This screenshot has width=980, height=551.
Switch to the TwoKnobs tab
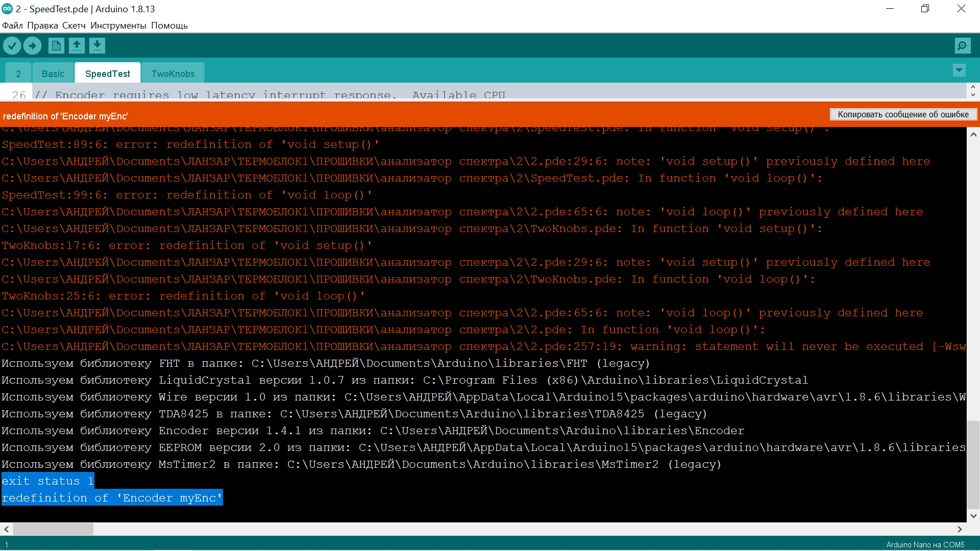point(173,73)
